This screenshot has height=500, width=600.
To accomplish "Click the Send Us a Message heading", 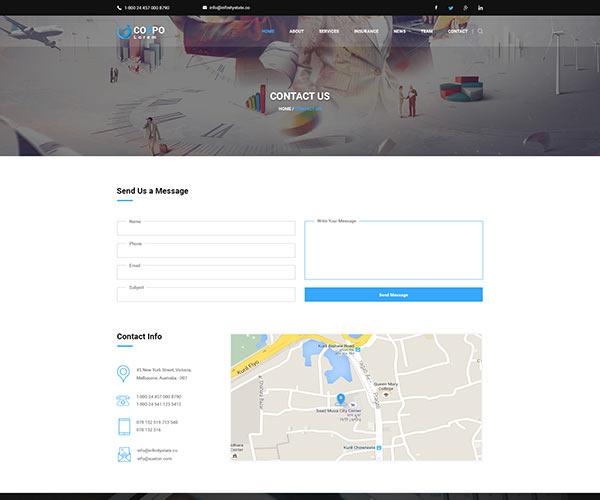I will point(152,191).
